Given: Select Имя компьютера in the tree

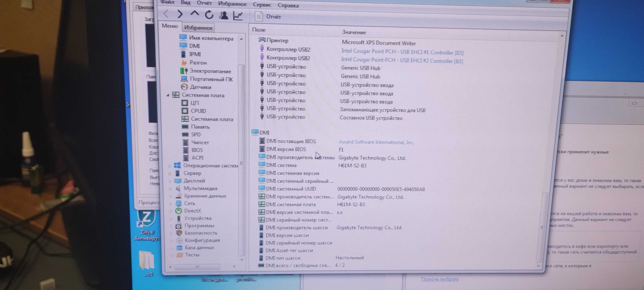Looking at the screenshot, I should (x=206, y=38).
